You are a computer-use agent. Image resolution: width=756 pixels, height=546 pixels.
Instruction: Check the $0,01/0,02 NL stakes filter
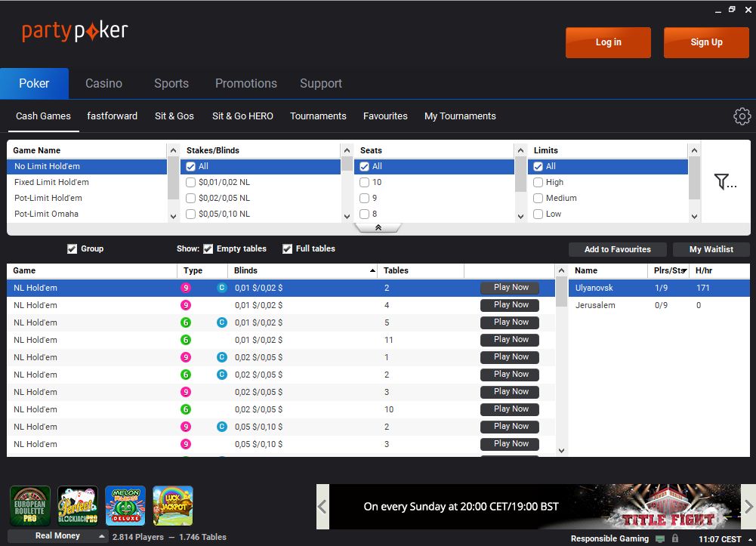point(191,182)
